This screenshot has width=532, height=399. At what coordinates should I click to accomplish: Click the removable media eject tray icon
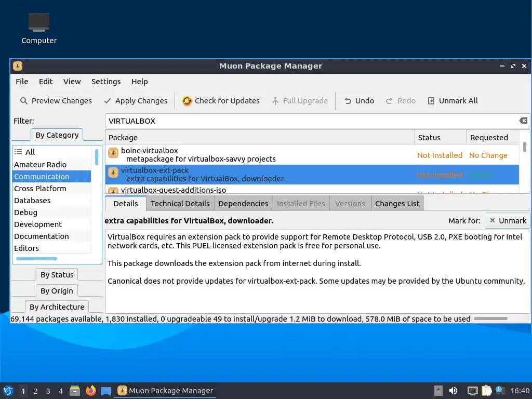[x=438, y=391]
